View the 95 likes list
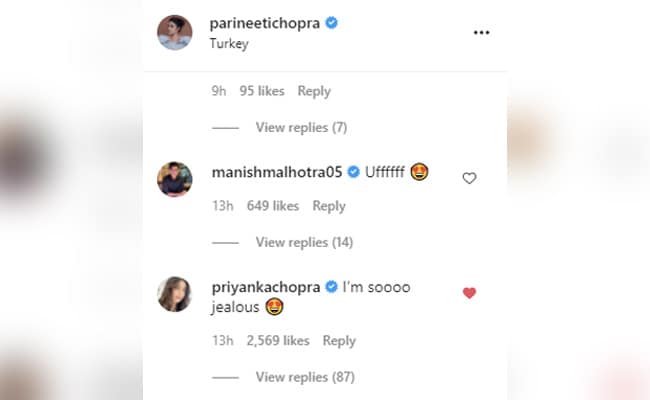 tap(262, 91)
